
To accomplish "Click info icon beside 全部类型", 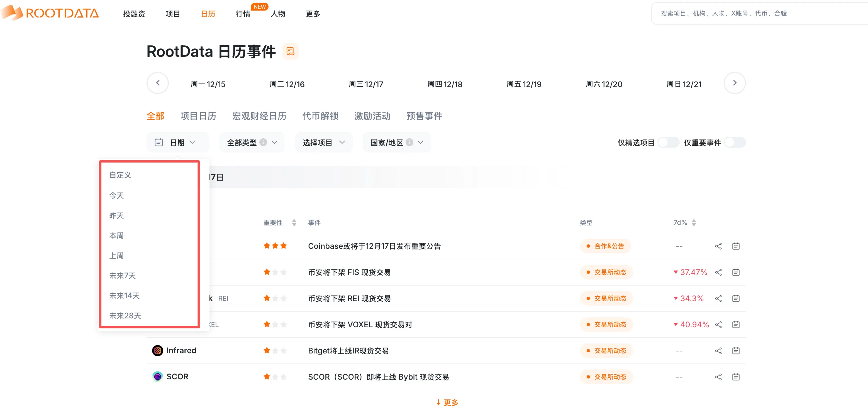I will click(264, 142).
